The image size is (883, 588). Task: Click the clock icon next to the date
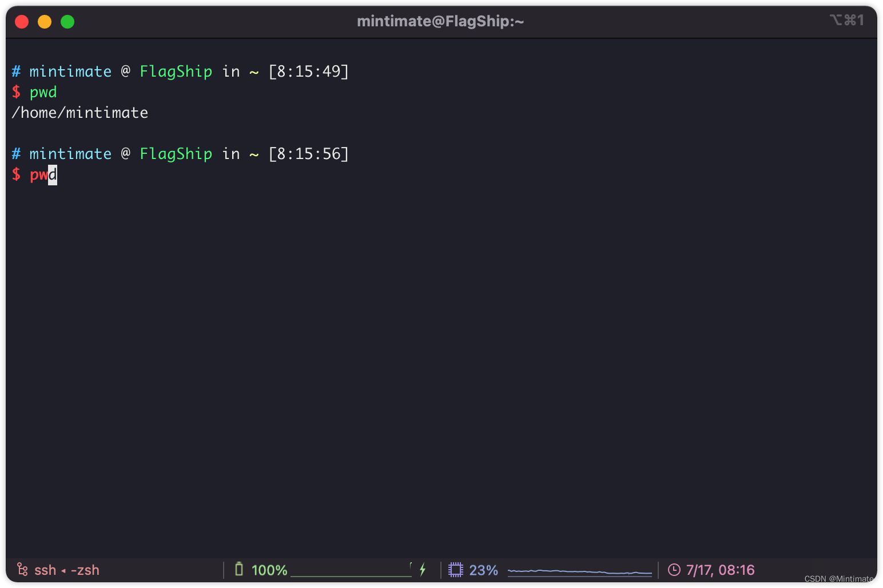coord(674,570)
